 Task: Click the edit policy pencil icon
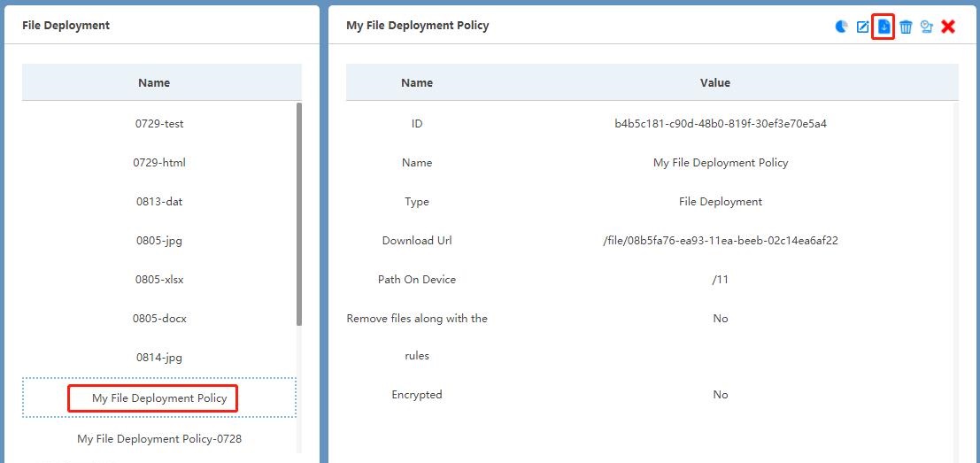pyautogui.click(x=862, y=27)
